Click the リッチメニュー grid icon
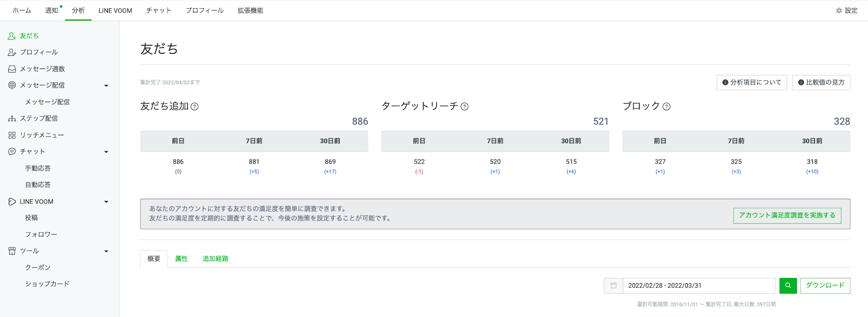 click(12, 135)
